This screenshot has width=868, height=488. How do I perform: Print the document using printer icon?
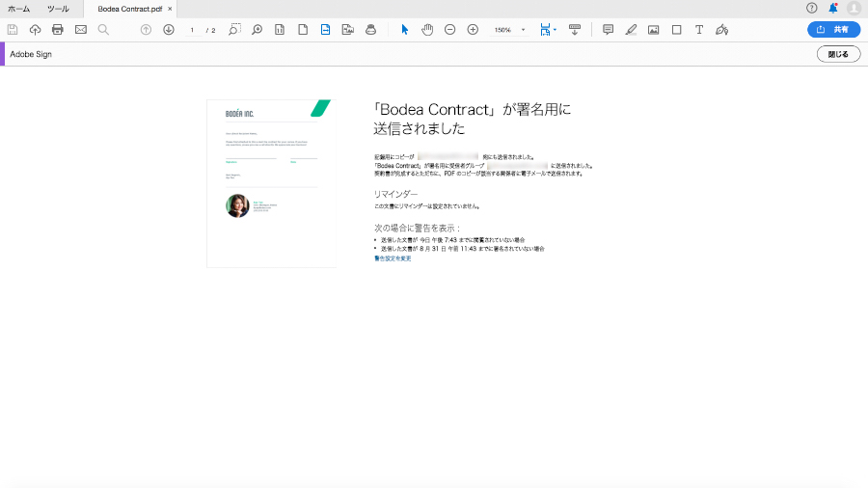click(x=58, y=30)
